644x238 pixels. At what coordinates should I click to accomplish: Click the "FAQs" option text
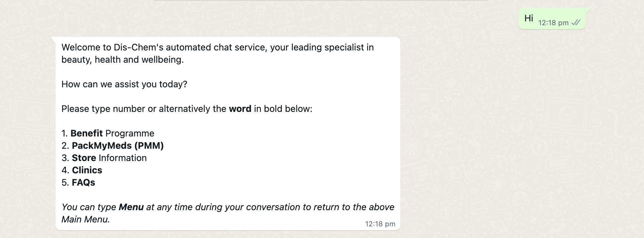click(x=83, y=182)
